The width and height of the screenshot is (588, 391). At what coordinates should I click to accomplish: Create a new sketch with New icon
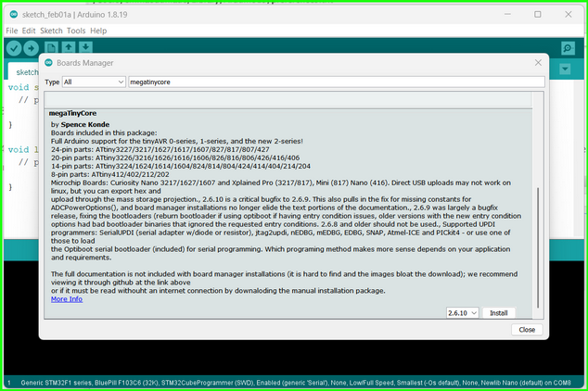point(52,48)
